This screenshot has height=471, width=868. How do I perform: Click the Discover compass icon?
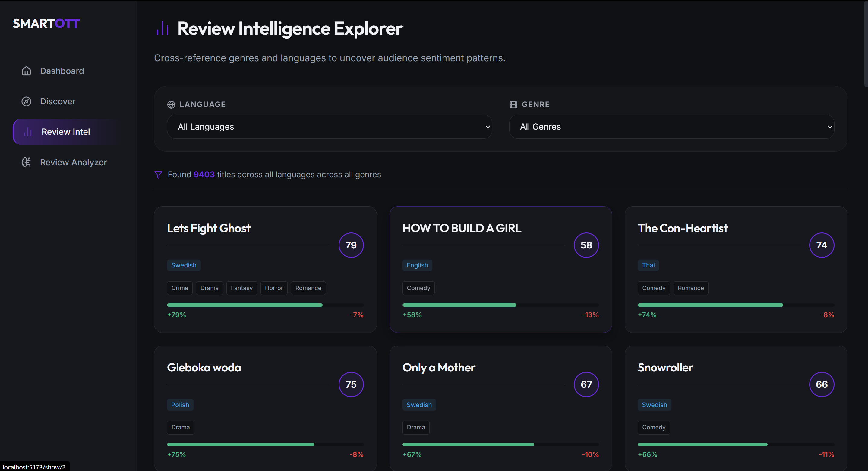26,101
